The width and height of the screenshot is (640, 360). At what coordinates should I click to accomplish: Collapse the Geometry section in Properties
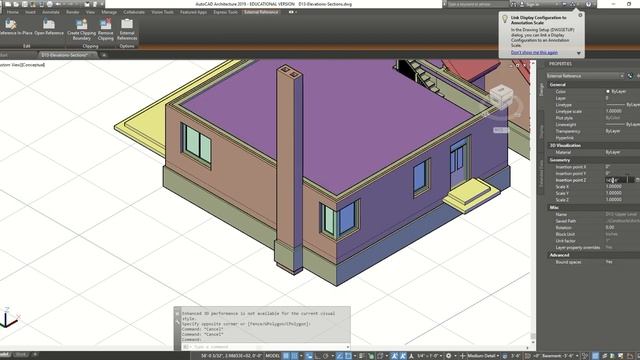[x=560, y=160]
